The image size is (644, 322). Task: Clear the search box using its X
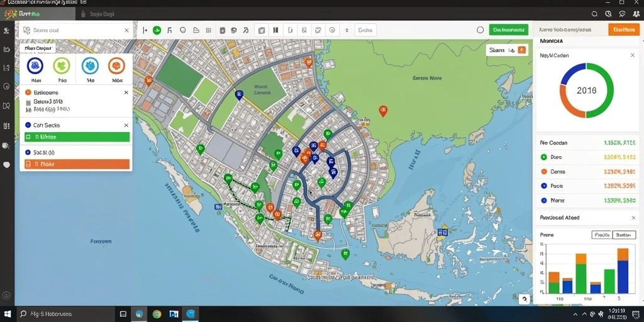[x=126, y=30]
